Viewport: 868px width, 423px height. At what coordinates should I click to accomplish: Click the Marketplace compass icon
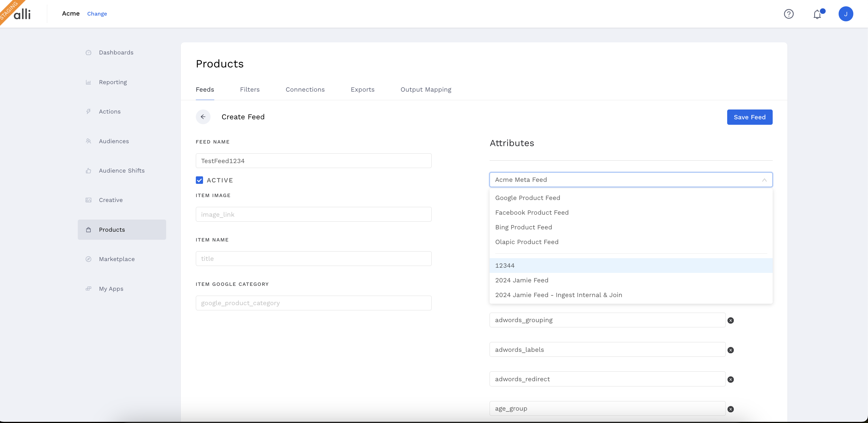pos(88,259)
